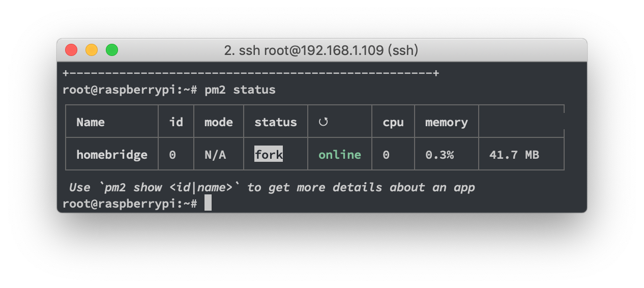Click the 'N/A' value in the table
This screenshot has width=644, height=288.
click(x=215, y=155)
